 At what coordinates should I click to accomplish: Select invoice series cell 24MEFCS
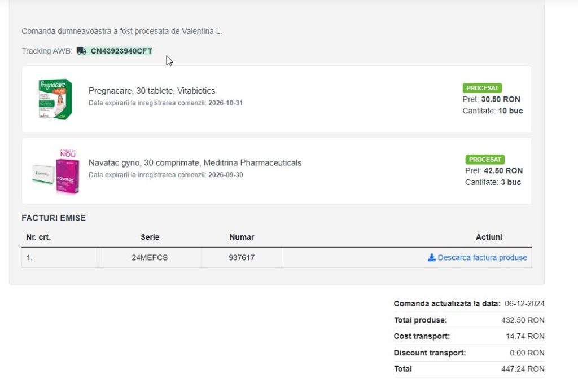pos(150,258)
